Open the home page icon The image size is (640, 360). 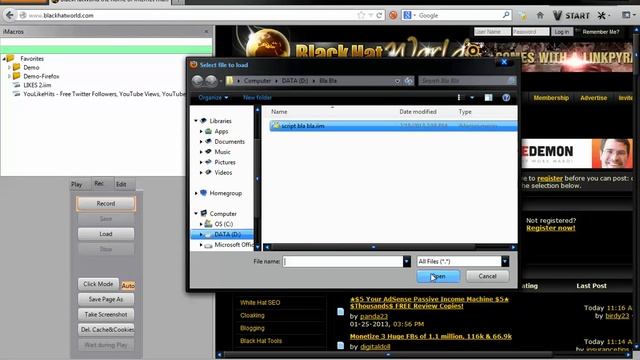pyautogui.click(x=540, y=16)
